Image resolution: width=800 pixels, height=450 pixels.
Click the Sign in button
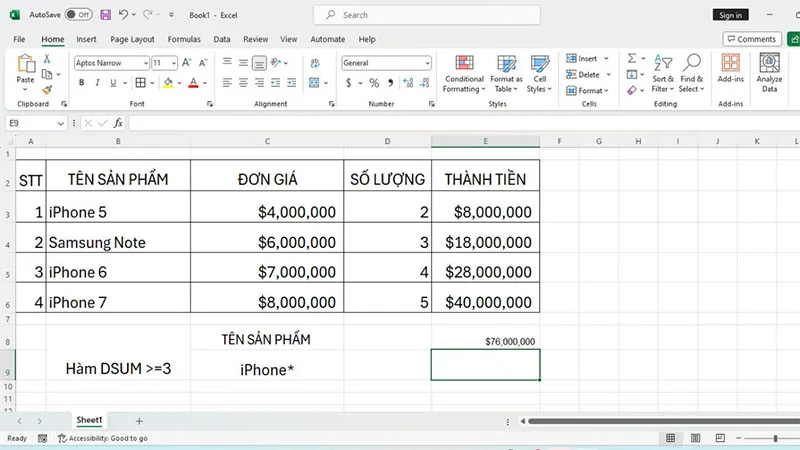coord(731,15)
